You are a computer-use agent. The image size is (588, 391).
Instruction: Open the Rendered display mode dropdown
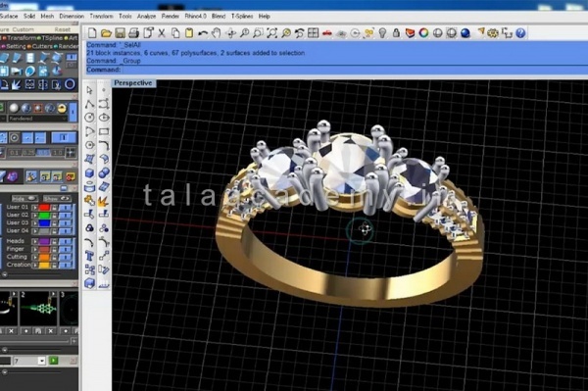pos(37,119)
